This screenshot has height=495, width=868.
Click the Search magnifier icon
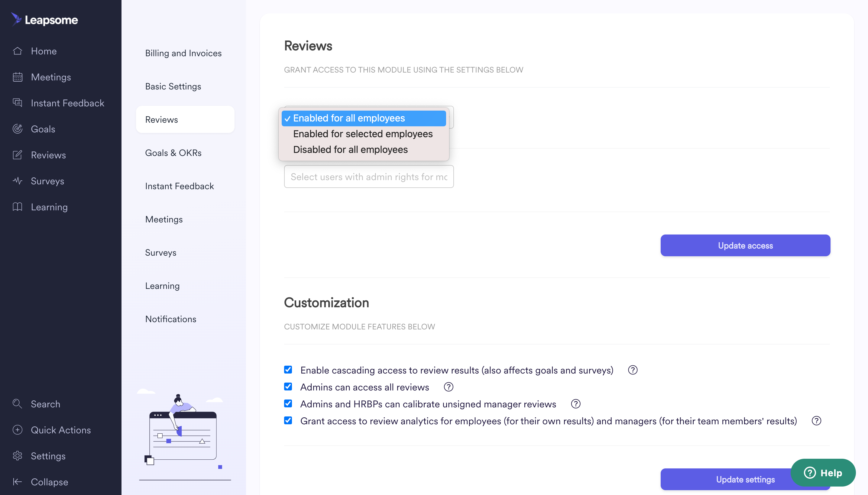17,404
